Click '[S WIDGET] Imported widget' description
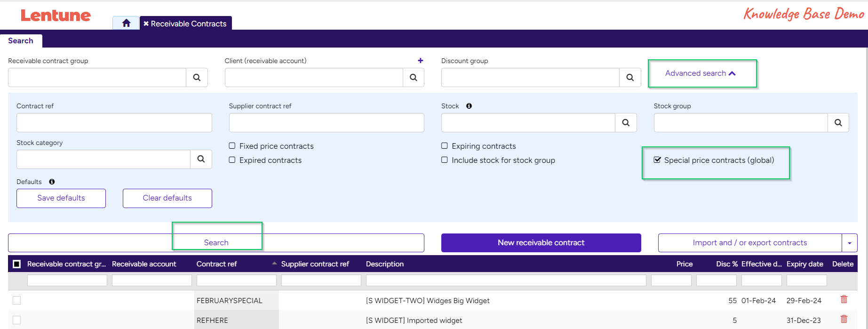This screenshot has height=329, width=868. click(414, 321)
